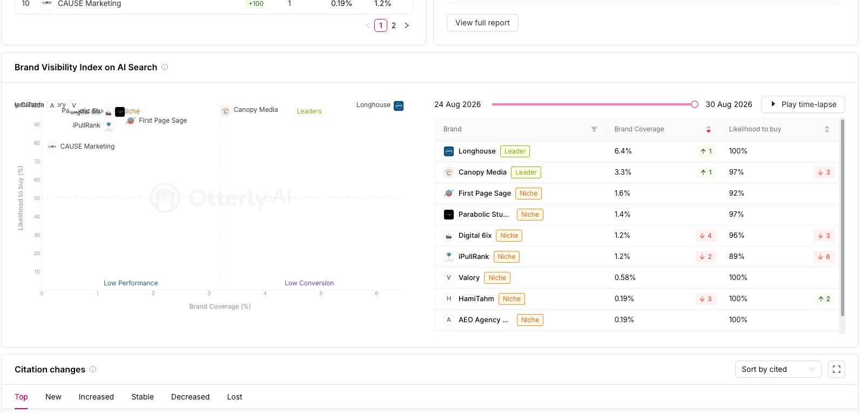868x413 pixels.
Task: Click the Niche tag on First Page Sage row
Action: (x=528, y=194)
